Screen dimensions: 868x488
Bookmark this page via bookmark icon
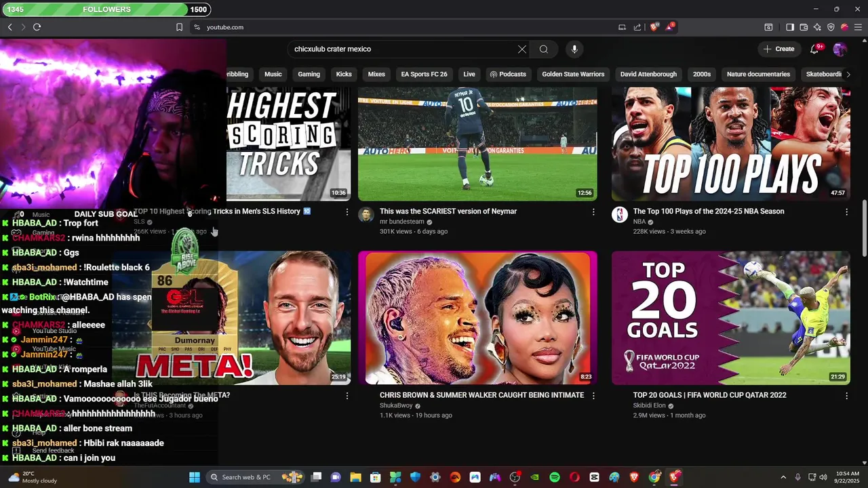coord(179,27)
